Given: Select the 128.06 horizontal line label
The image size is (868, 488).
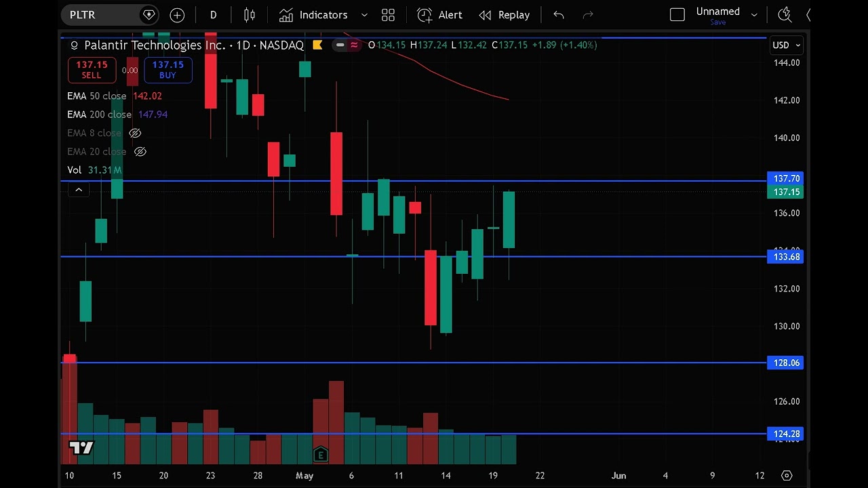Looking at the screenshot, I should click(x=785, y=363).
